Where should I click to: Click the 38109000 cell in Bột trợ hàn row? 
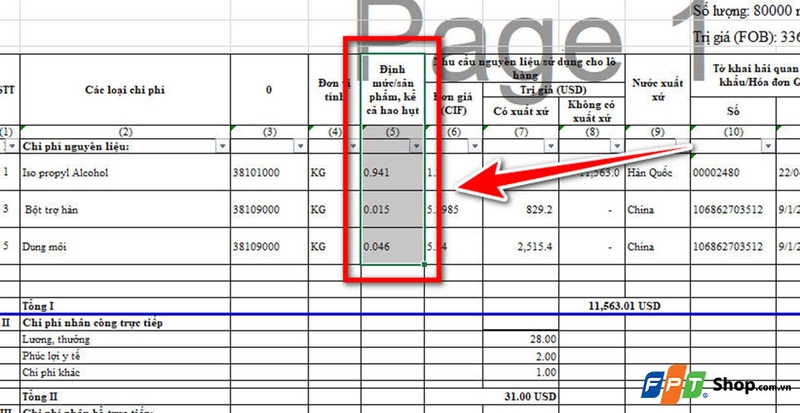[x=269, y=209]
